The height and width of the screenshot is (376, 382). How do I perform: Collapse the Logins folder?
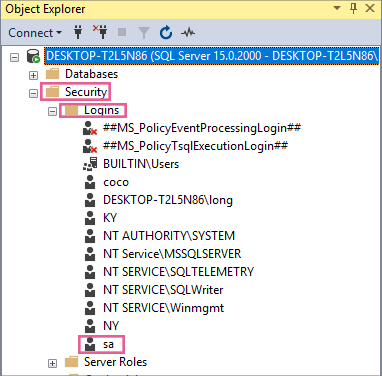(52, 111)
